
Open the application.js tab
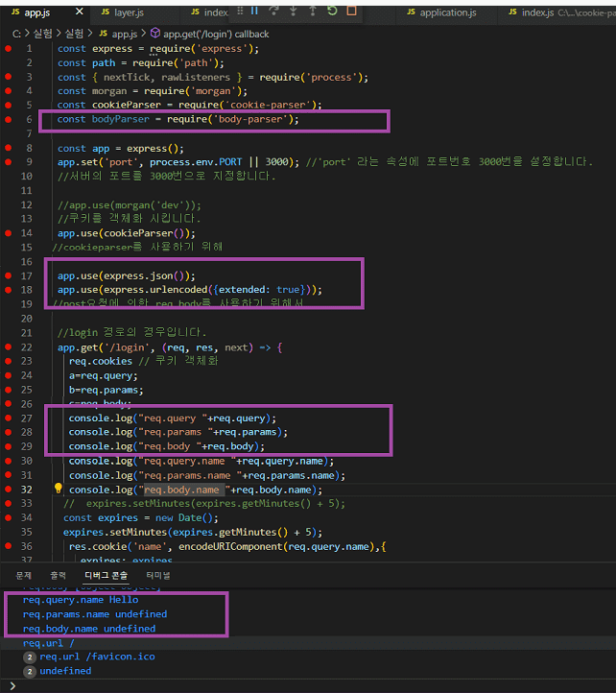[448, 12]
